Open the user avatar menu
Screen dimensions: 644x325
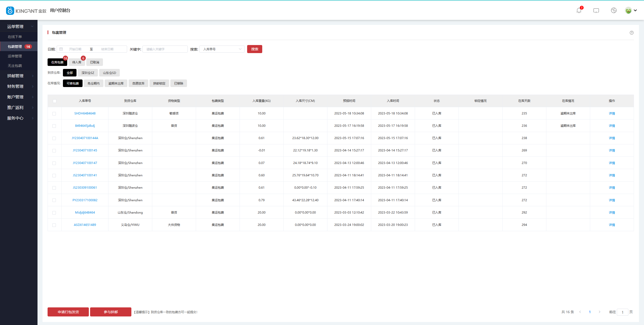(x=628, y=11)
